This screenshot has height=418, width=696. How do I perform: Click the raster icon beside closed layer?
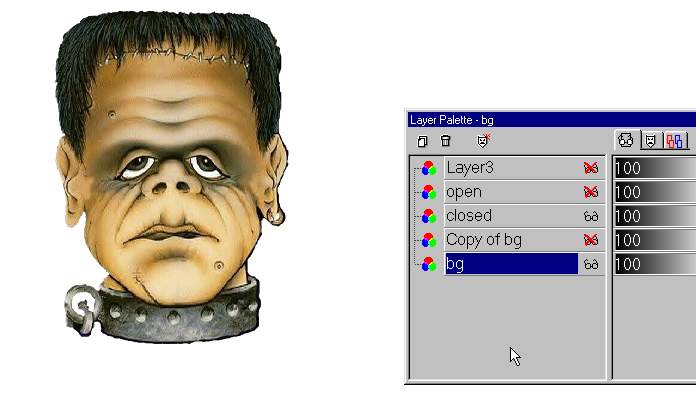coord(428,216)
